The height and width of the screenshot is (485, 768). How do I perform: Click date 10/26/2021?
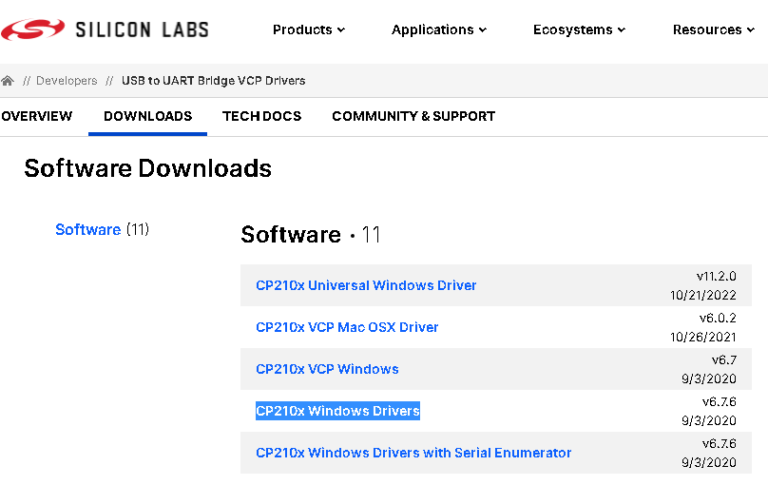click(x=703, y=337)
